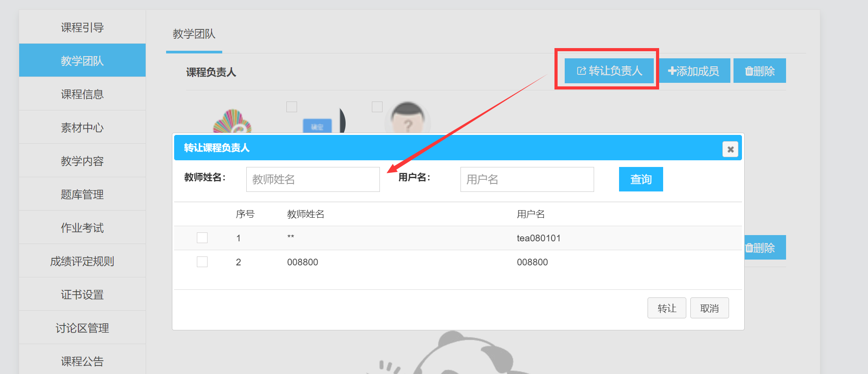868x374 pixels.
Task: Focus the 教师姓名 input field
Action: [313, 179]
